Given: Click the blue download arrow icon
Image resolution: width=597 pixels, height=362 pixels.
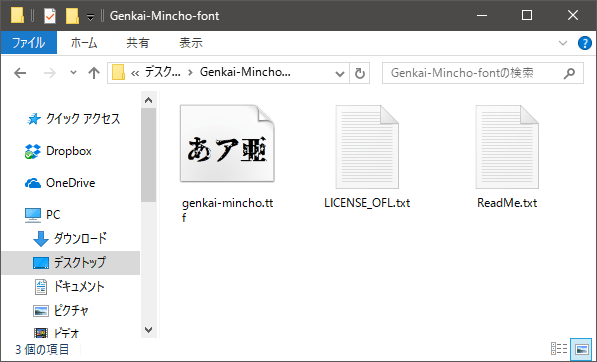Looking at the screenshot, I should 40,239.
